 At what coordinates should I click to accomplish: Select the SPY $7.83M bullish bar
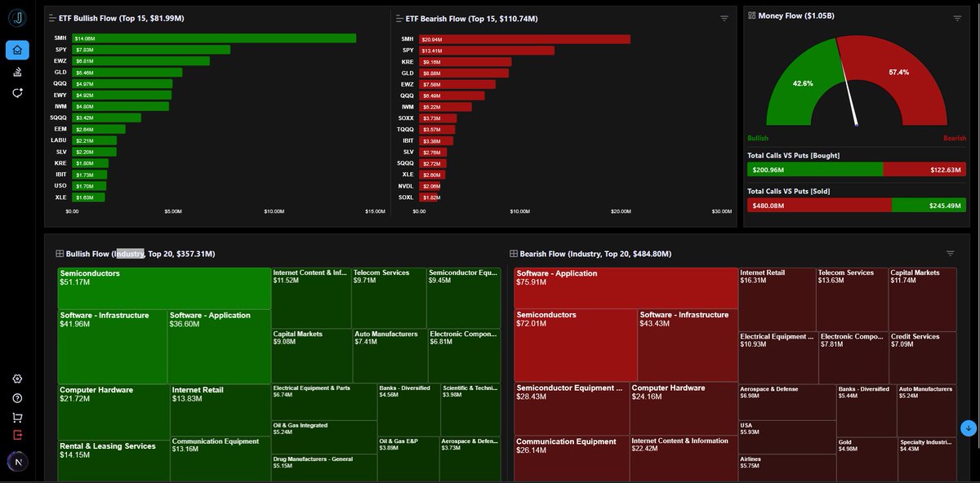tap(151, 50)
